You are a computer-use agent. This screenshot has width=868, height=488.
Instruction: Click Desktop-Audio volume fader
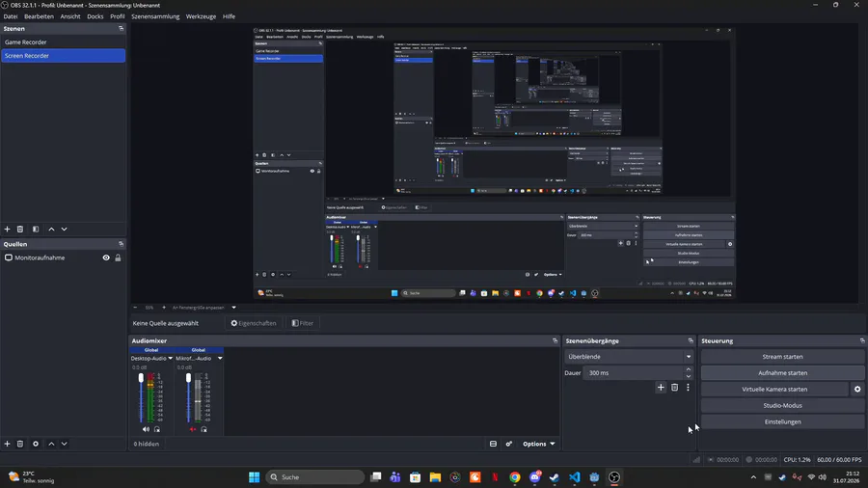coord(141,378)
